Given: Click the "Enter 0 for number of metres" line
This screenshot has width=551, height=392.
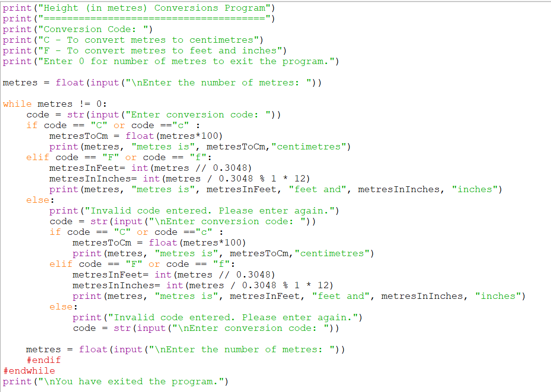Looking at the screenshot, I should click(171, 62).
